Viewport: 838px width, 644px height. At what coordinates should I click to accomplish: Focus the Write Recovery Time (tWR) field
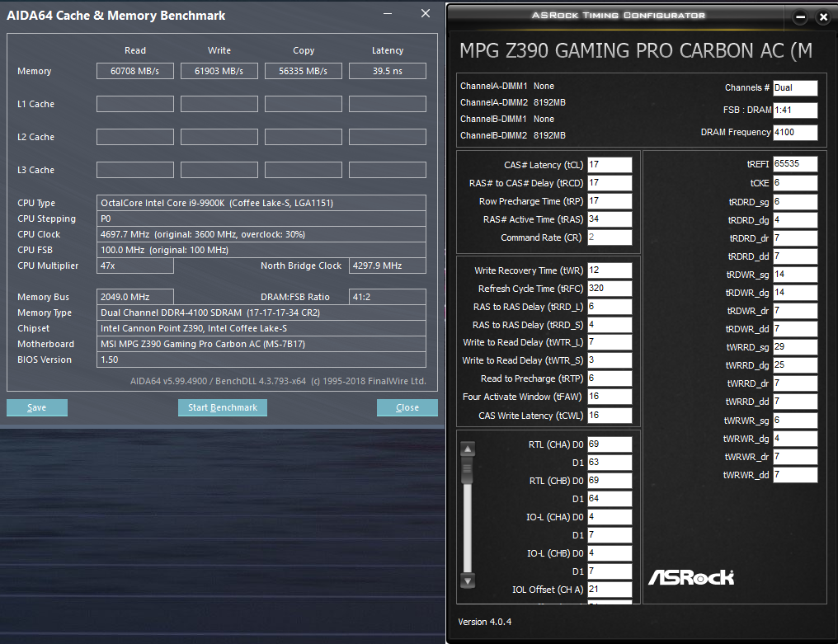pyautogui.click(x=610, y=270)
